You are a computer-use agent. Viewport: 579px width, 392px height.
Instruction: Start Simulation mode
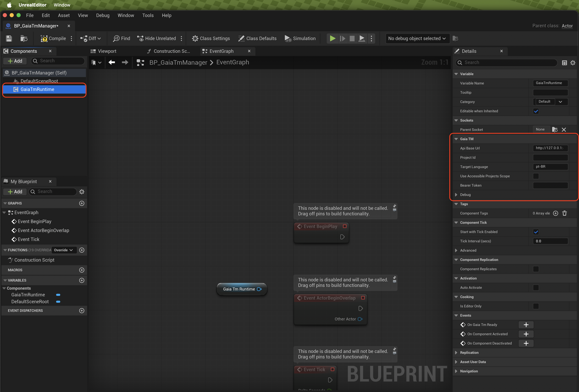(300, 38)
